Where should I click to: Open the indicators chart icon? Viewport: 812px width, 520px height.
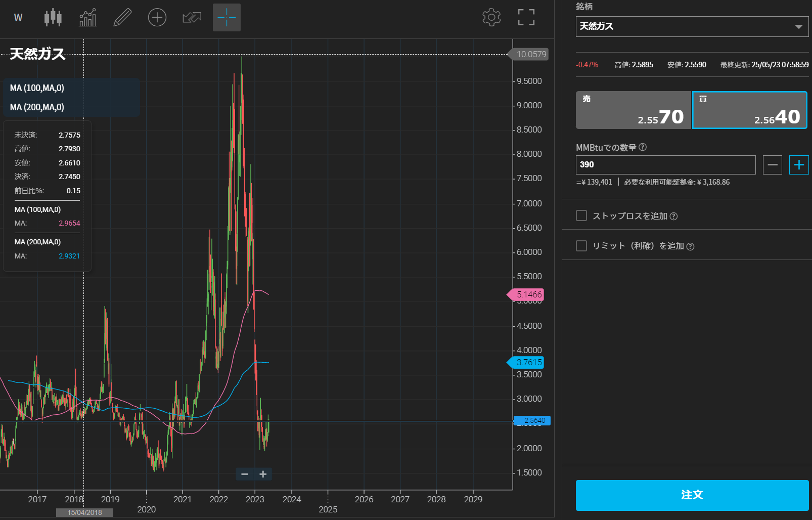pos(88,18)
